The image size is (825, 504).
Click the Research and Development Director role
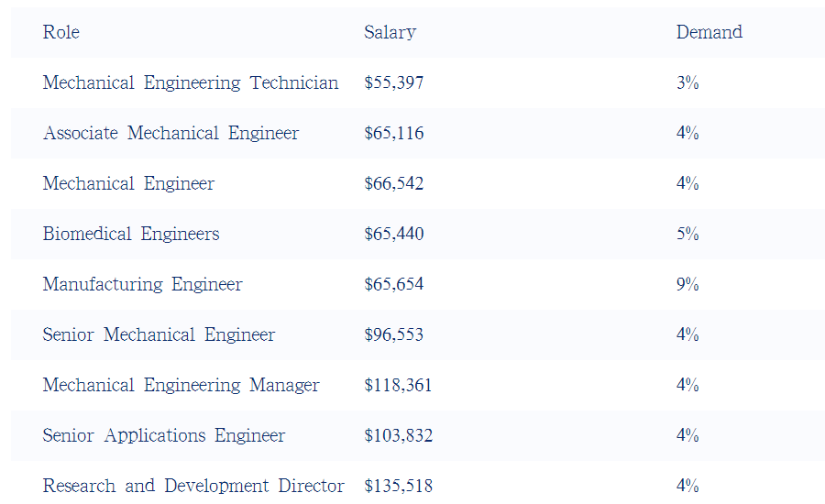click(x=193, y=486)
